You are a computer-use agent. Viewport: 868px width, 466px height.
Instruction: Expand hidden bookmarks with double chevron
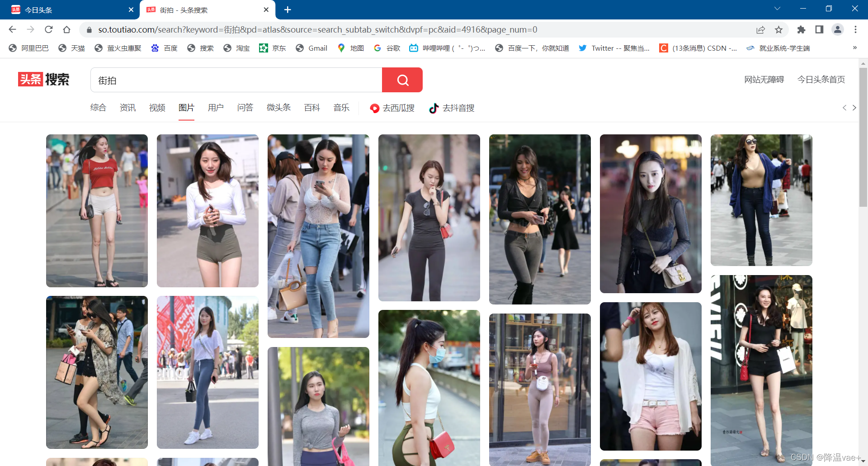click(854, 48)
